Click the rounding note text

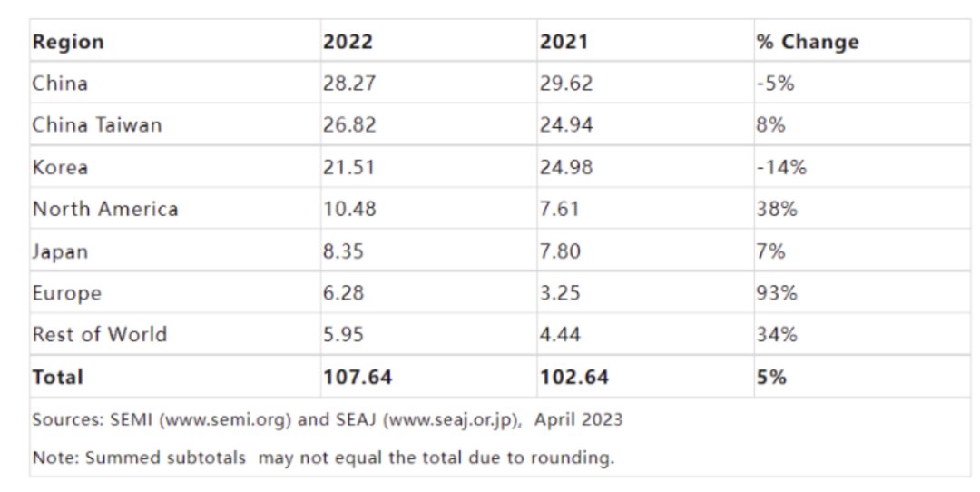point(323,458)
